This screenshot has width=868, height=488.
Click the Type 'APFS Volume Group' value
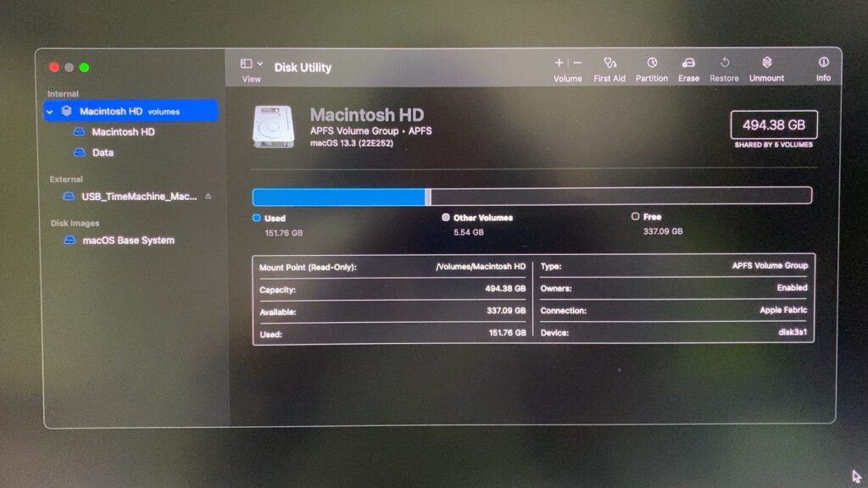pyautogui.click(x=770, y=265)
